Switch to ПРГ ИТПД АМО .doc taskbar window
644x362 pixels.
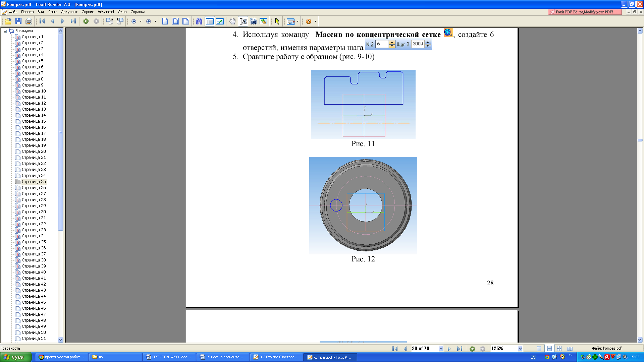[x=169, y=357]
